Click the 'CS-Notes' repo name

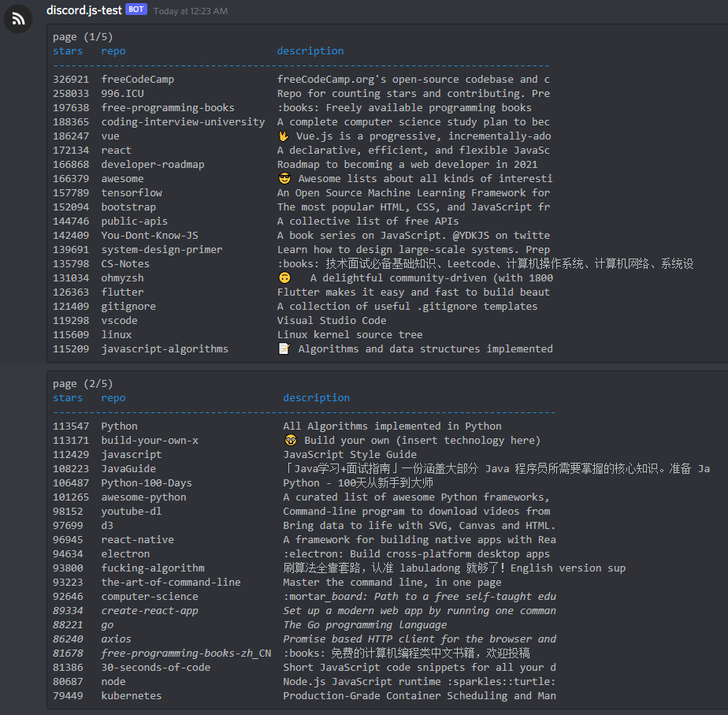coord(125,264)
